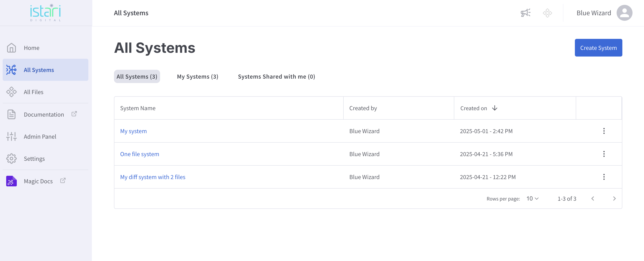Go to All Files in sidebar

tap(34, 92)
